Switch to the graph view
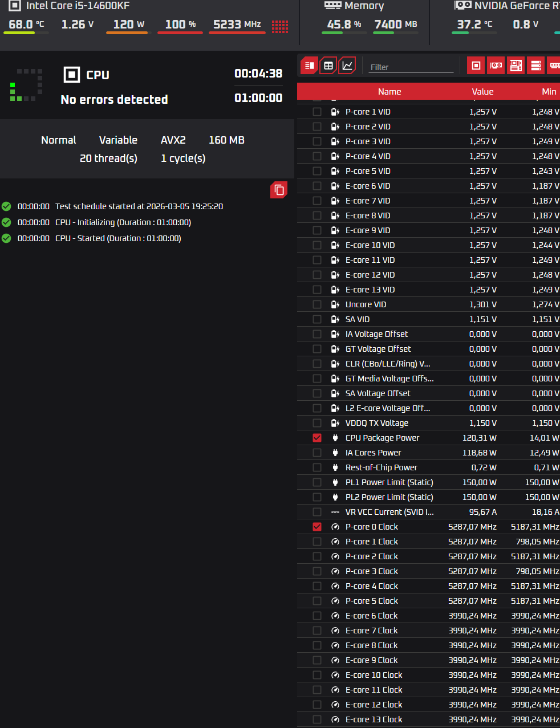 347,66
